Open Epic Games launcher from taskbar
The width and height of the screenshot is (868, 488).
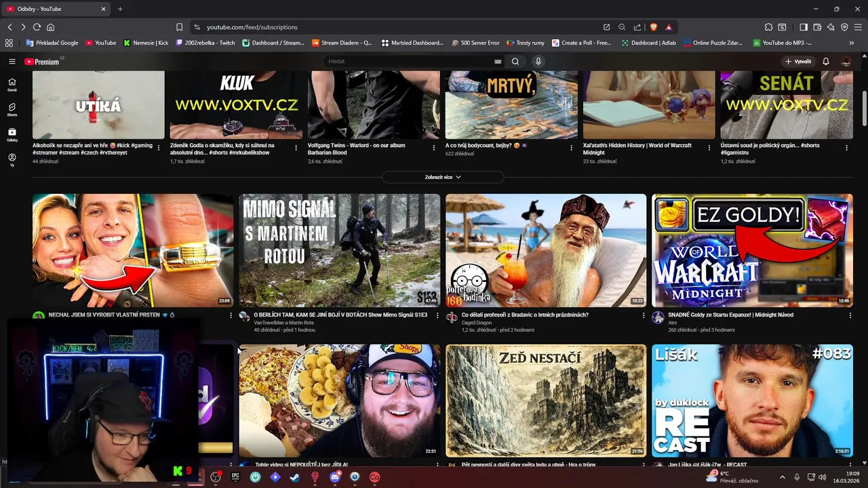click(x=235, y=477)
